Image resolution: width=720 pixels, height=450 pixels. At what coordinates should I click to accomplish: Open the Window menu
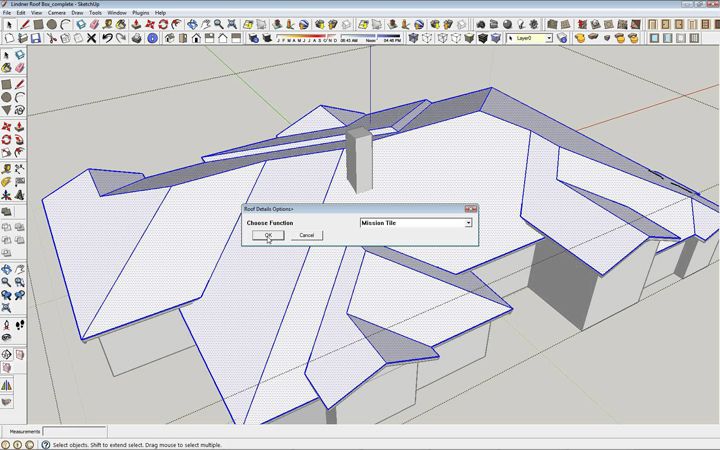click(117, 12)
